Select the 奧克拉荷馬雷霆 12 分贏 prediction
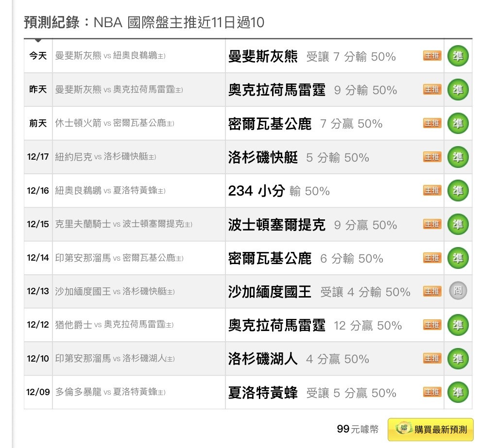This screenshot has width=480, height=448. point(315,325)
